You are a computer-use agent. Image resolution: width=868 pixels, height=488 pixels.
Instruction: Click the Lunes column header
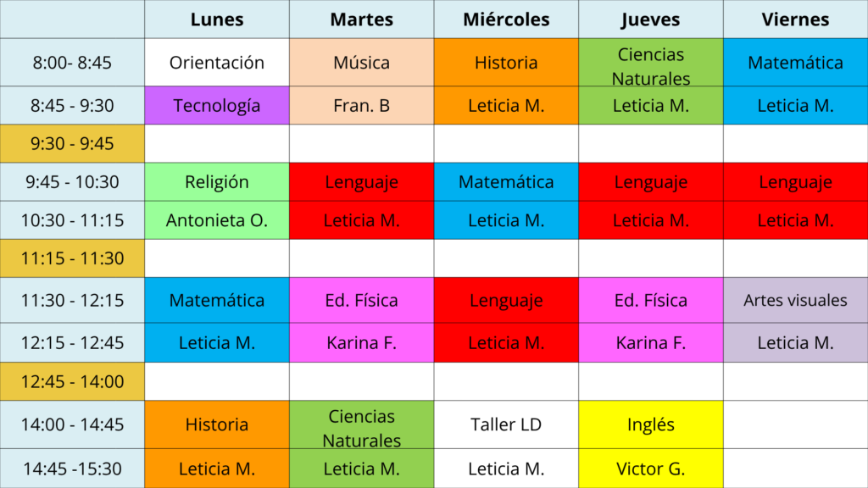[x=217, y=19]
